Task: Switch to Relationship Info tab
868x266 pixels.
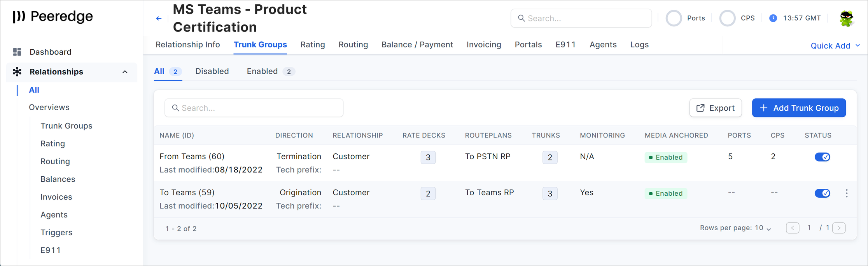Action: click(x=188, y=45)
